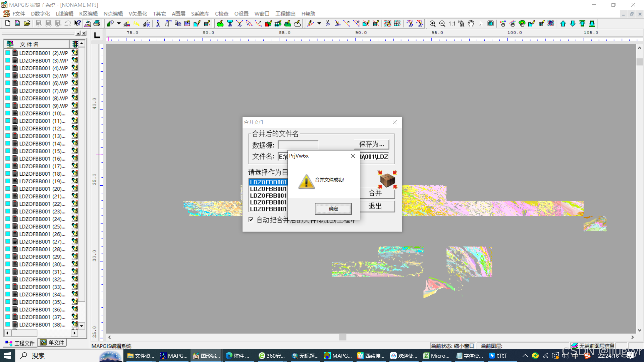The image size is (644, 362).
Task: Toggle auto-add merged file to project checkbox
Action: 251,220
